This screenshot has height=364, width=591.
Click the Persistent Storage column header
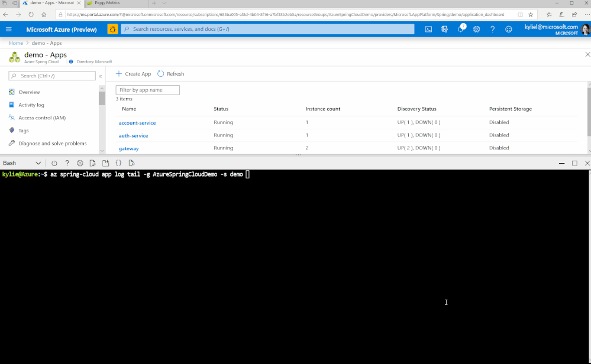point(511,109)
